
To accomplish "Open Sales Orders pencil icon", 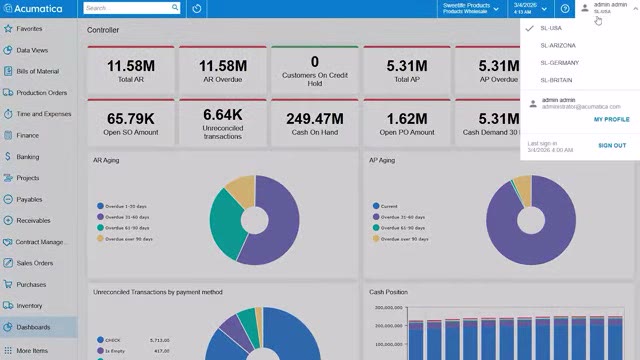I will [x=8, y=263].
